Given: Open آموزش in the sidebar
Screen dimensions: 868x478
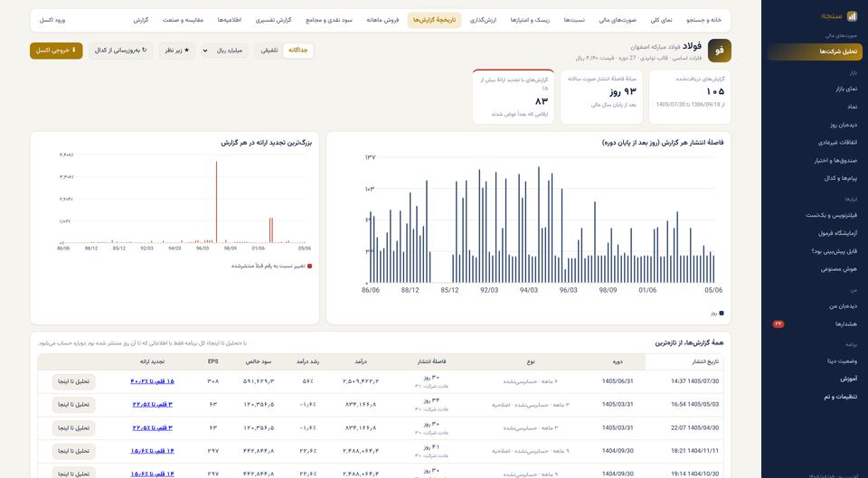Looking at the screenshot, I should (848, 379).
